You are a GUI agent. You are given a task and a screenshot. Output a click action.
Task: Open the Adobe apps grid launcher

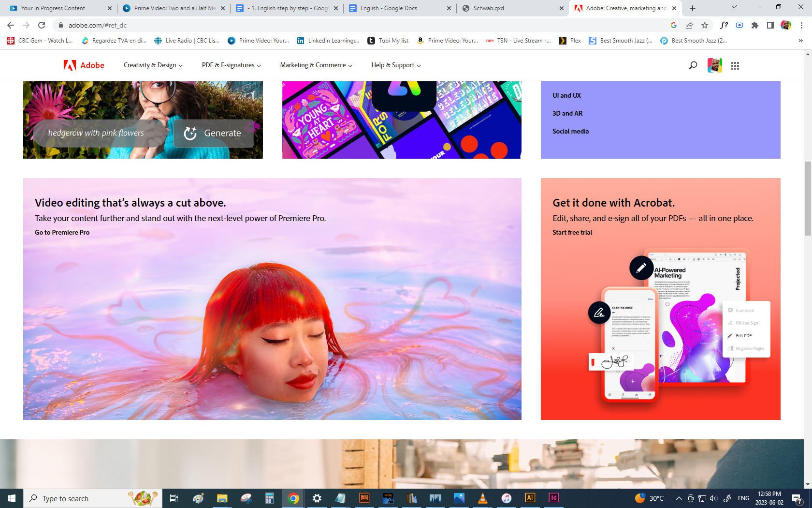pos(735,66)
